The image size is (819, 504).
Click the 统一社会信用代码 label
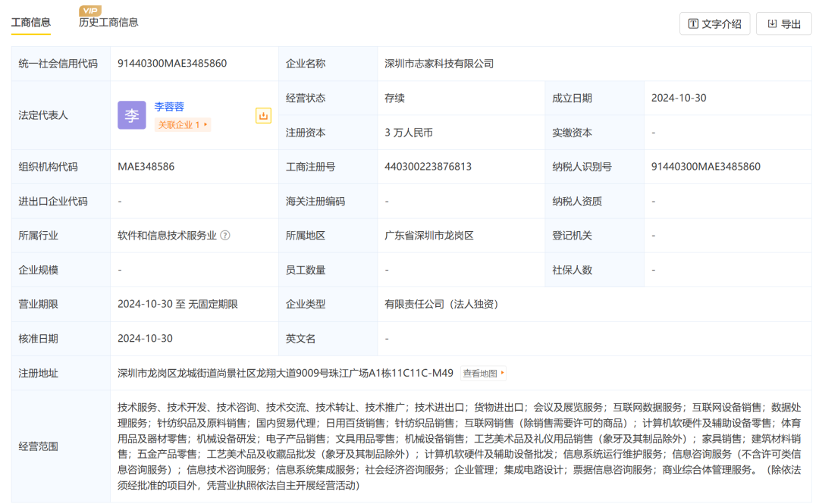point(58,64)
